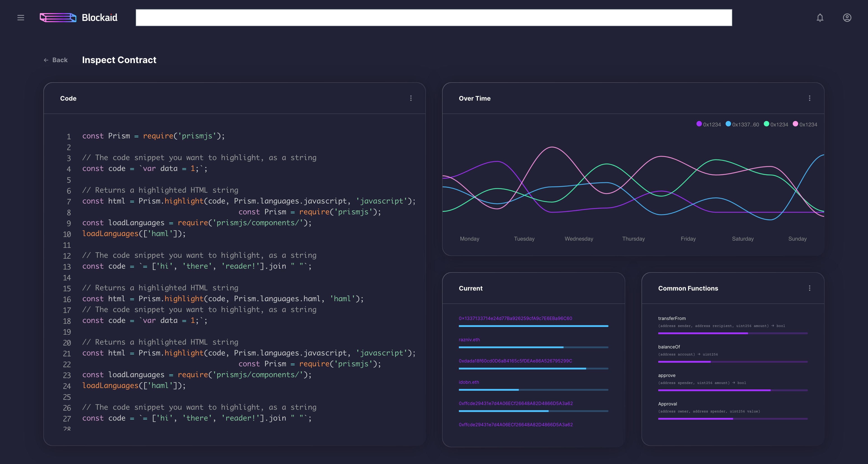The height and width of the screenshot is (464, 868).
Task: Toggle green 0x1234 legend series
Action: tap(776, 124)
